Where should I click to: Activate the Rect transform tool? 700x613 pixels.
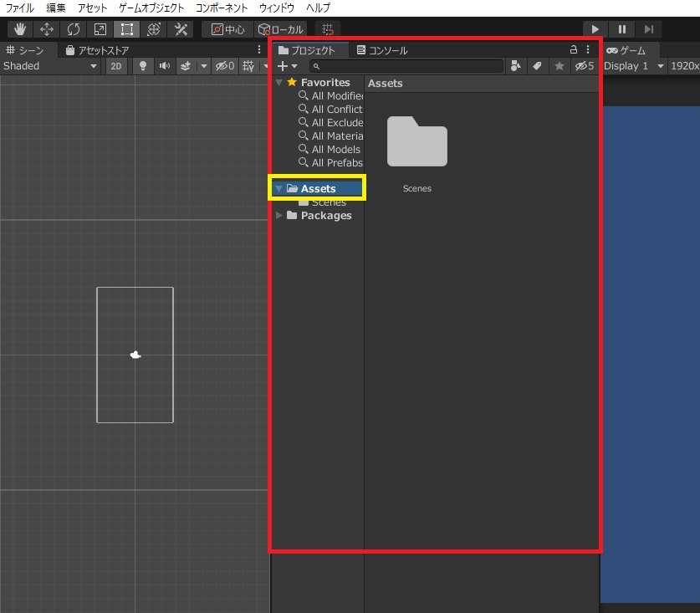[x=126, y=29]
